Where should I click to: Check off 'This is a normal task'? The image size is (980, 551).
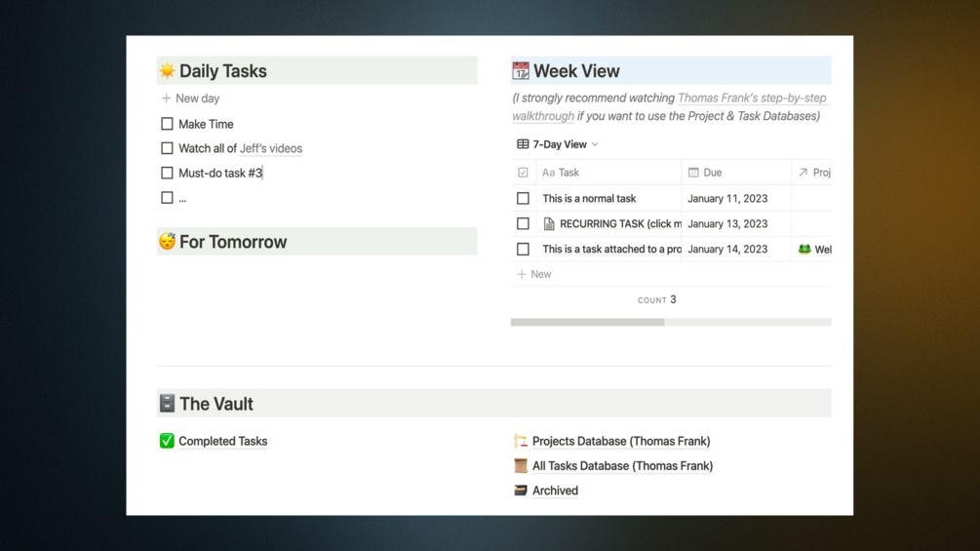coord(523,198)
